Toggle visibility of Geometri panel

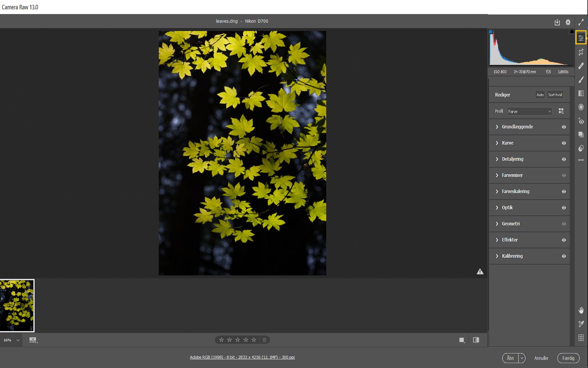click(564, 224)
